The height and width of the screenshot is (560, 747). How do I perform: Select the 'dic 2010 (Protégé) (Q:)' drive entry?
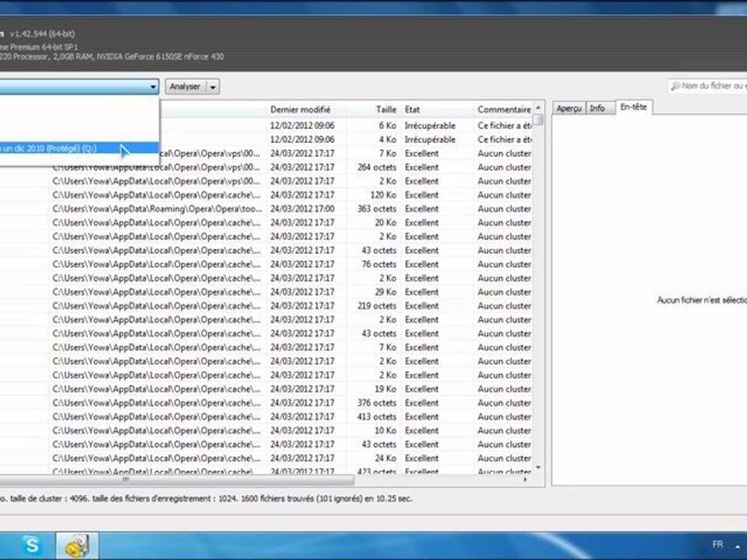(x=79, y=148)
